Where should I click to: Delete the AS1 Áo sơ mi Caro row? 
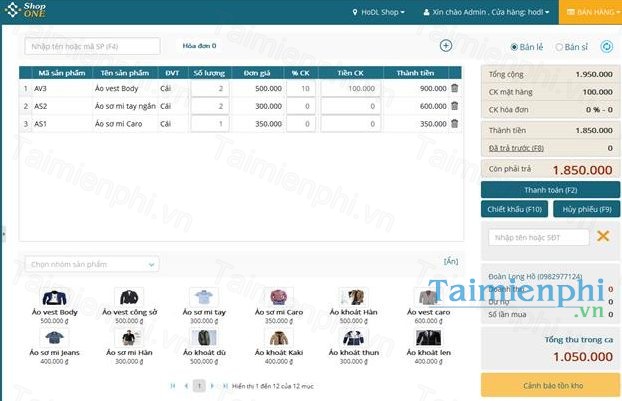point(454,124)
